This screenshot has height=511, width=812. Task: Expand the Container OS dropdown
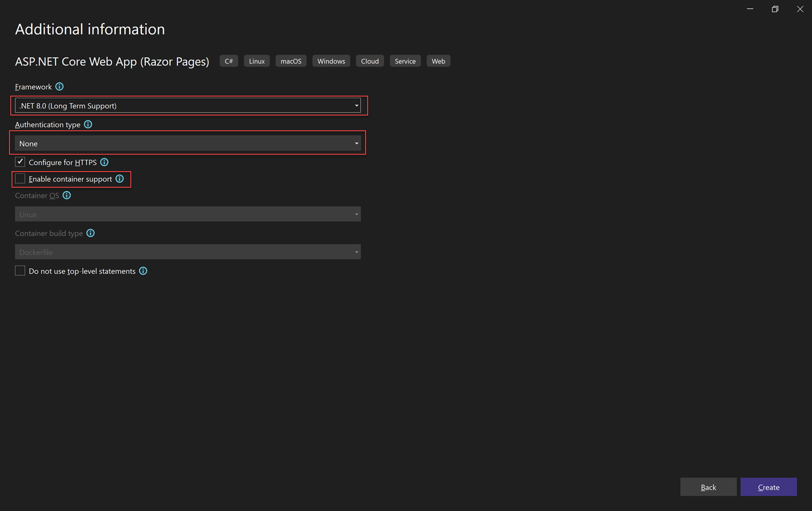click(x=357, y=214)
